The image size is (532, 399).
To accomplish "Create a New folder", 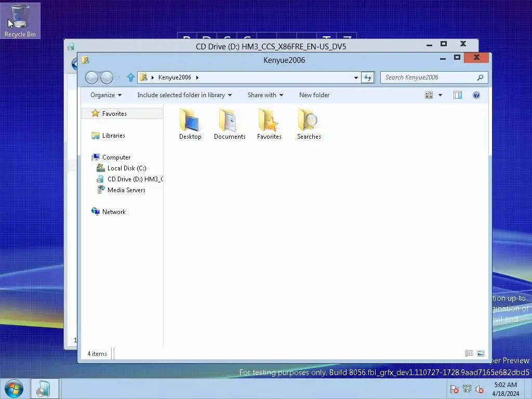I will pyautogui.click(x=314, y=95).
